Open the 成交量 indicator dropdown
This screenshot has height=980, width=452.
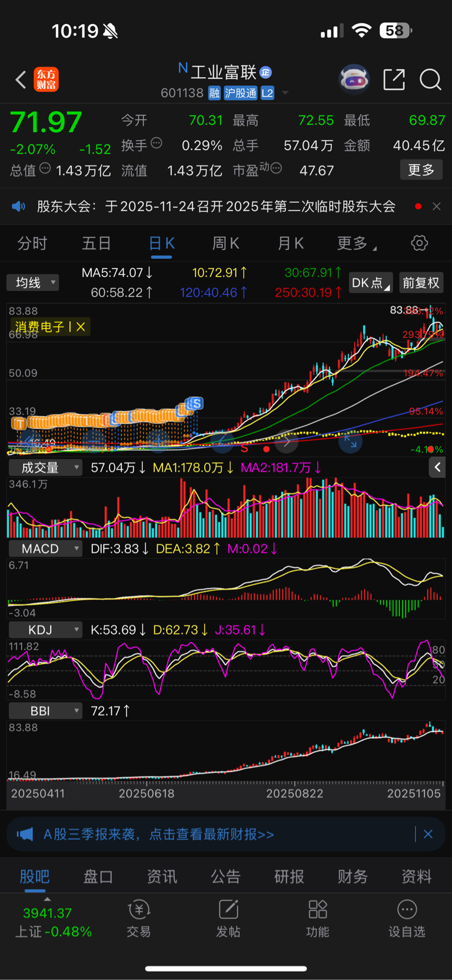[x=45, y=467]
